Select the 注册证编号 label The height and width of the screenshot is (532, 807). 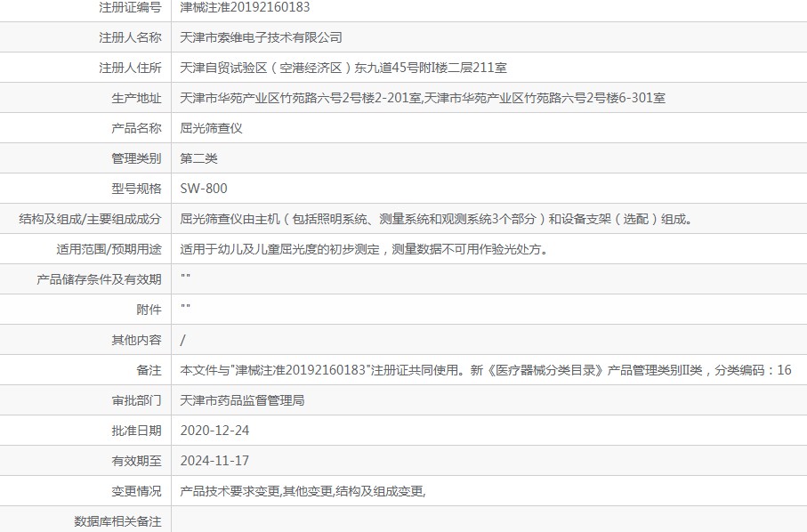click(x=130, y=7)
